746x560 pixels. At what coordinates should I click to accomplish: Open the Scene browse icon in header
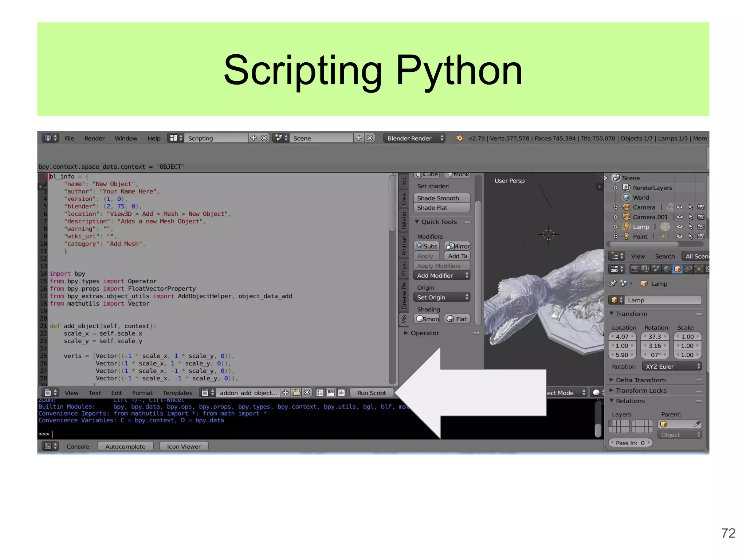(x=281, y=138)
